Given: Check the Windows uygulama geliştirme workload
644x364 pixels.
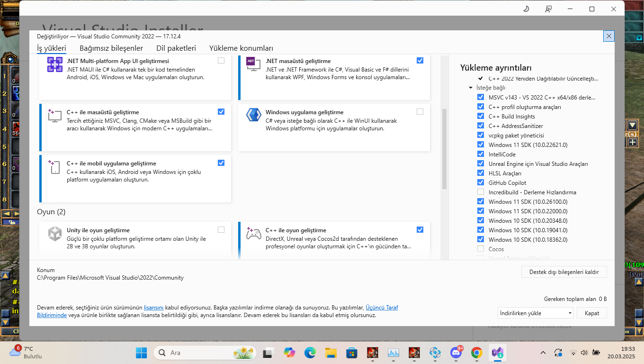Looking at the screenshot, I should (x=420, y=112).
